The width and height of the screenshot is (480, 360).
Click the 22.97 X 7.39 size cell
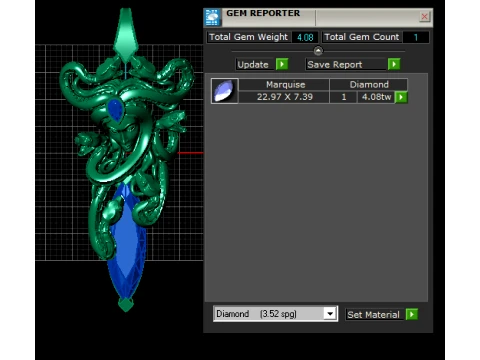[x=284, y=97]
